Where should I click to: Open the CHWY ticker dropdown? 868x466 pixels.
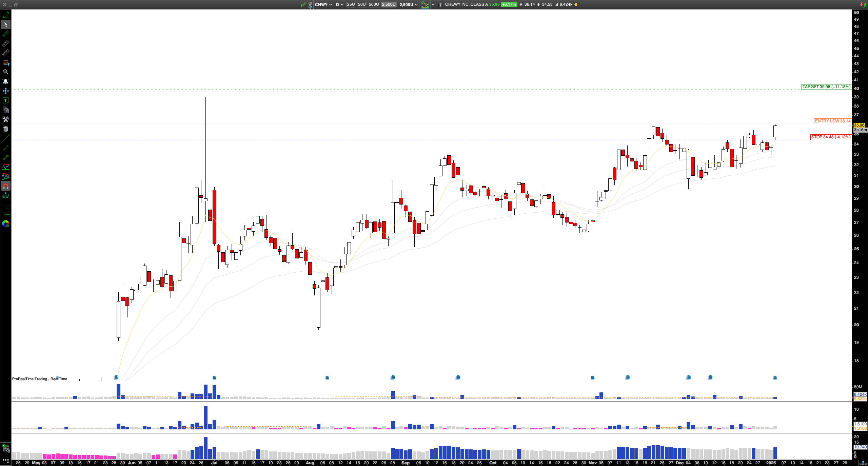point(323,4)
